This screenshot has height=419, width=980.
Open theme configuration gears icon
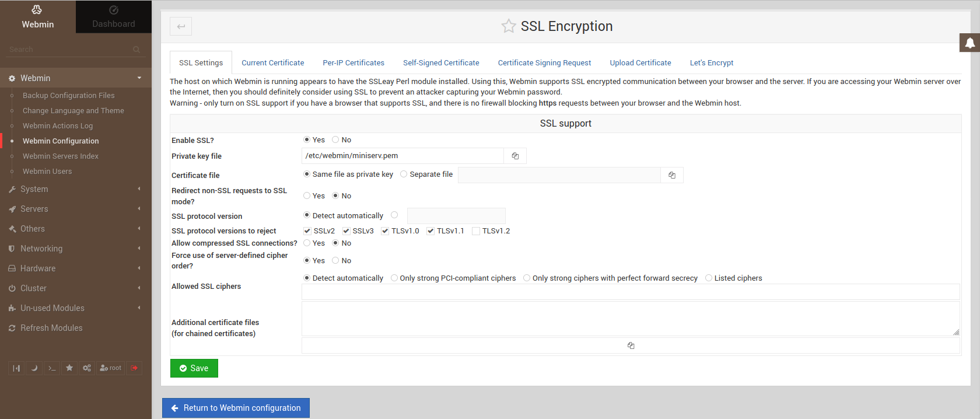coord(87,368)
